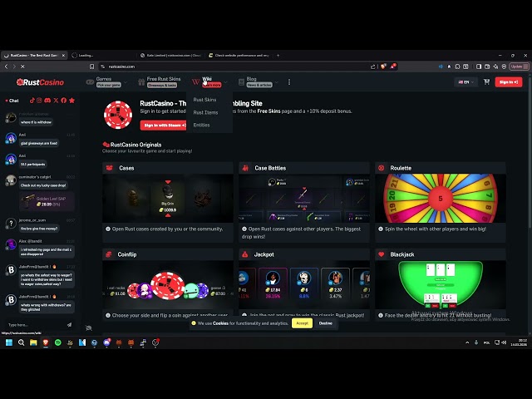Open the Cases game thumbnail
The width and height of the screenshot is (532, 399).
click(168, 199)
